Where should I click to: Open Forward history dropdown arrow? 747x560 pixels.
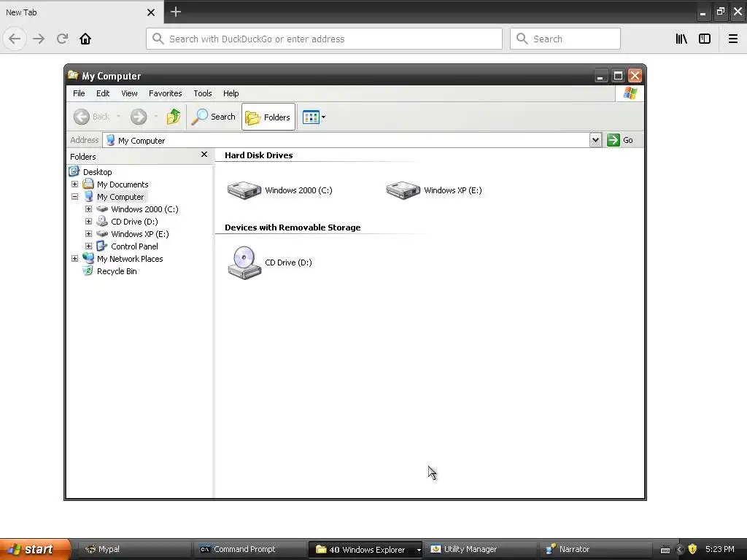[156, 117]
